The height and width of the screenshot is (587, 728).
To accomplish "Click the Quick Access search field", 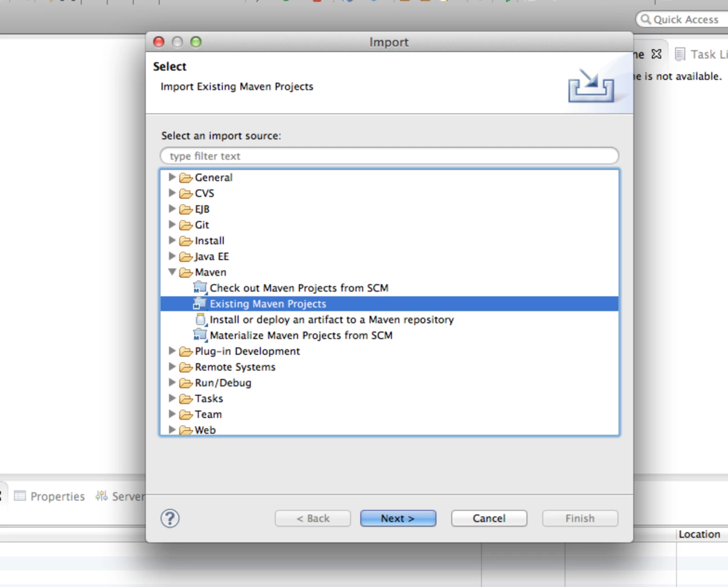I will tap(682, 20).
